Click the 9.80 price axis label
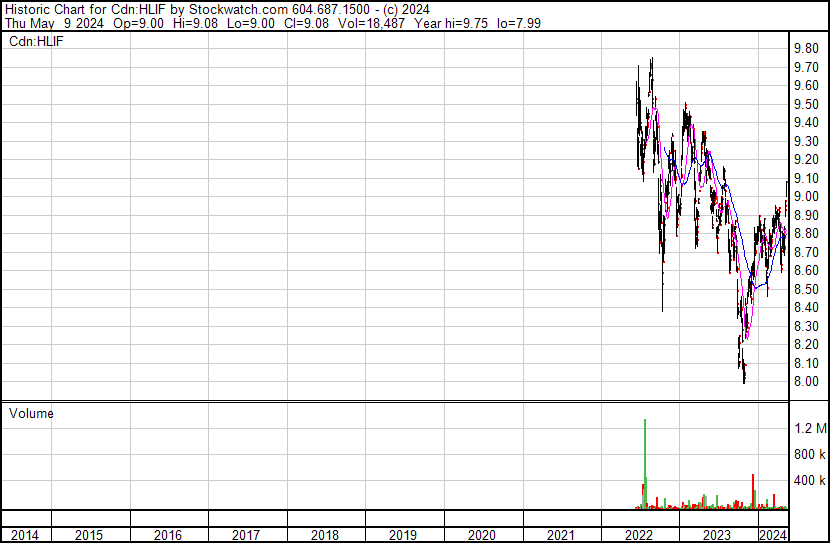 click(x=806, y=49)
